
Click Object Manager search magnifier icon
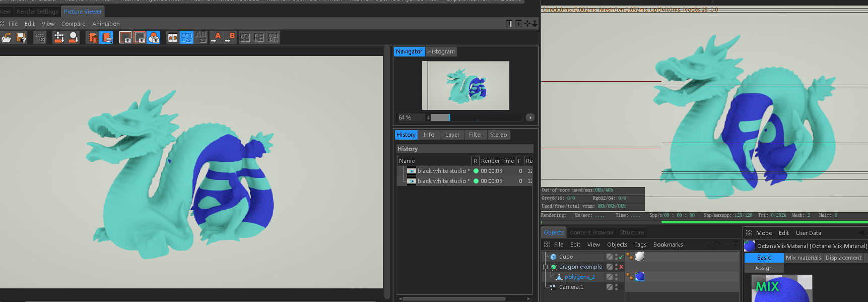pyautogui.click(x=708, y=245)
